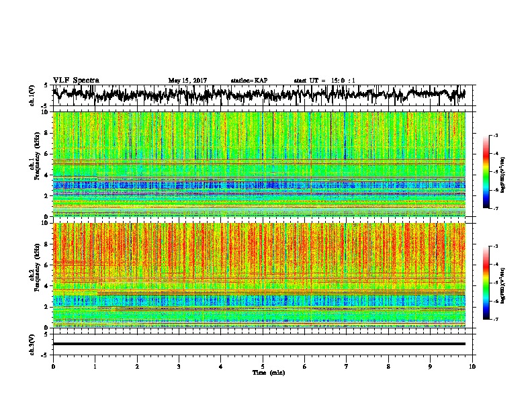Click time axis tick label "7"

pyautogui.click(x=347, y=367)
